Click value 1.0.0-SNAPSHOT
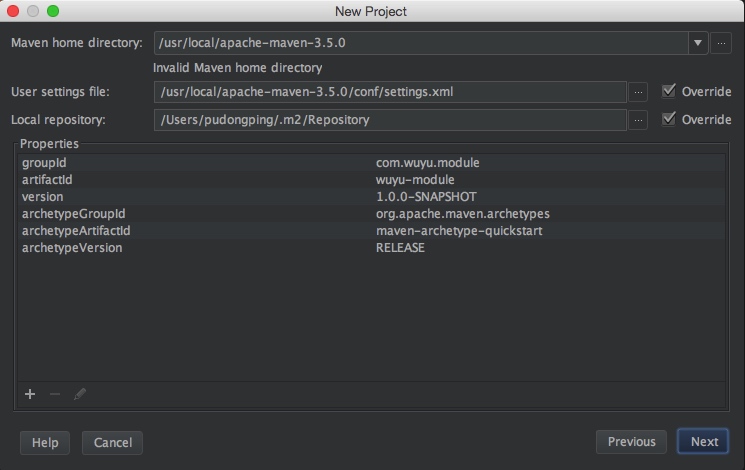 coord(426,197)
